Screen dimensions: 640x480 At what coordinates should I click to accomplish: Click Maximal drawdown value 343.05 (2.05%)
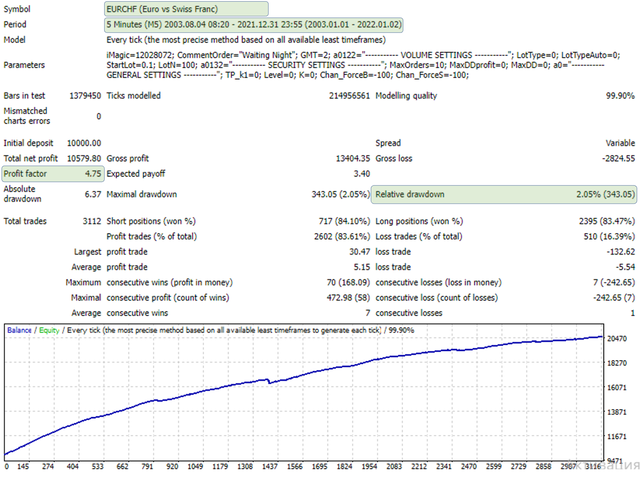point(340,194)
